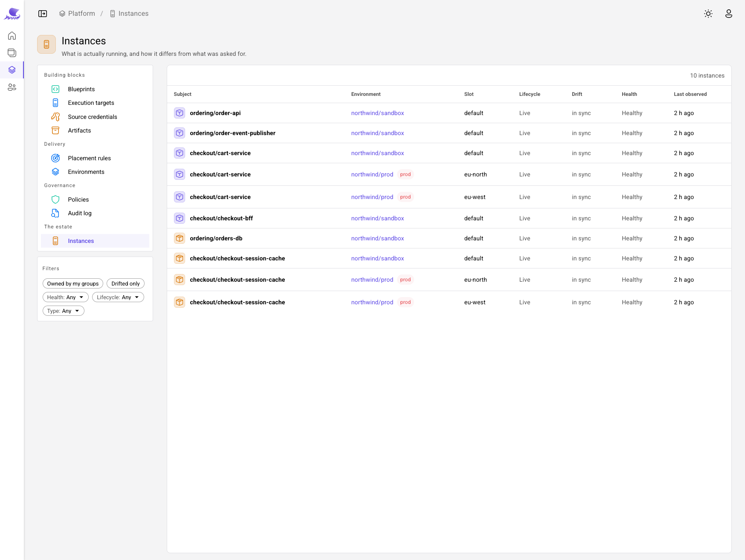Select the Platform layers icon in the sidebar
Viewport: 745px width, 560px height.
12,69
